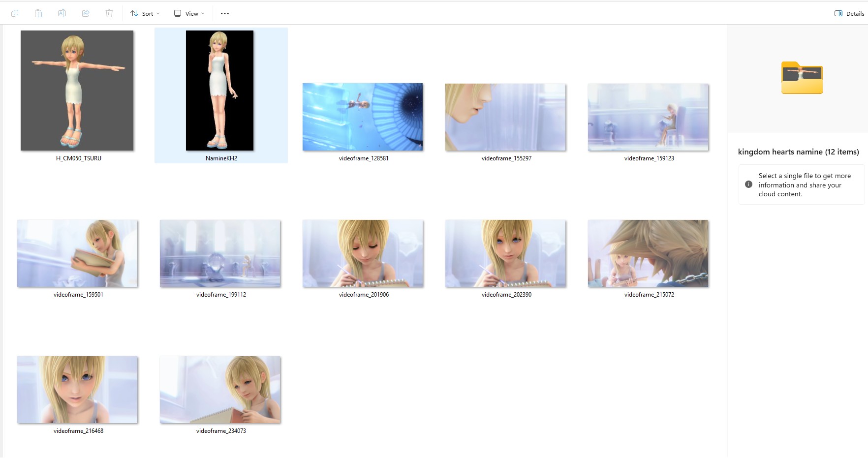Click the Copy icon in the toolbar
Image resolution: width=868 pixels, height=458 pixels.
click(15, 13)
